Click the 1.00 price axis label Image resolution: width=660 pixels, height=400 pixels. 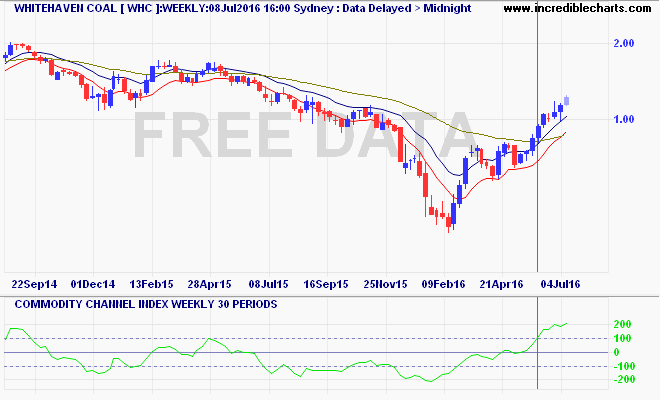click(x=624, y=119)
